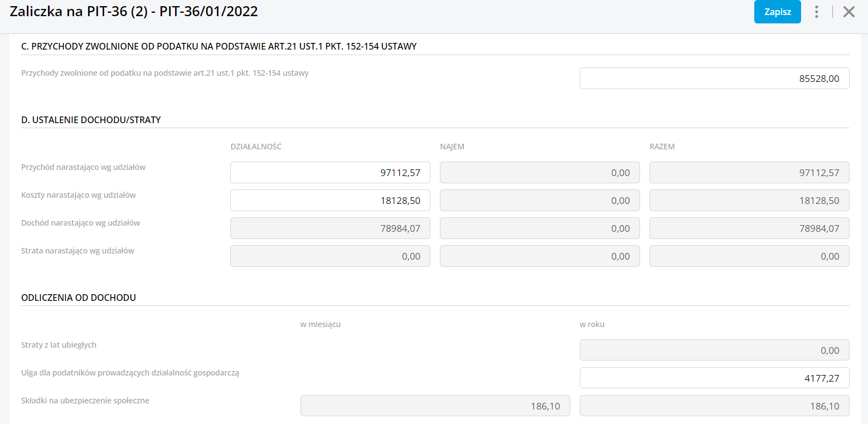Screen dimensions: 868x424
Task: Close the PIT-36 advance form
Action: [848, 12]
